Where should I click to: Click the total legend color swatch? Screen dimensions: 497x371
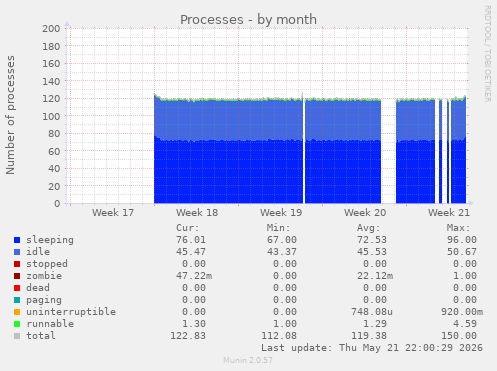click(x=17, y=336)
